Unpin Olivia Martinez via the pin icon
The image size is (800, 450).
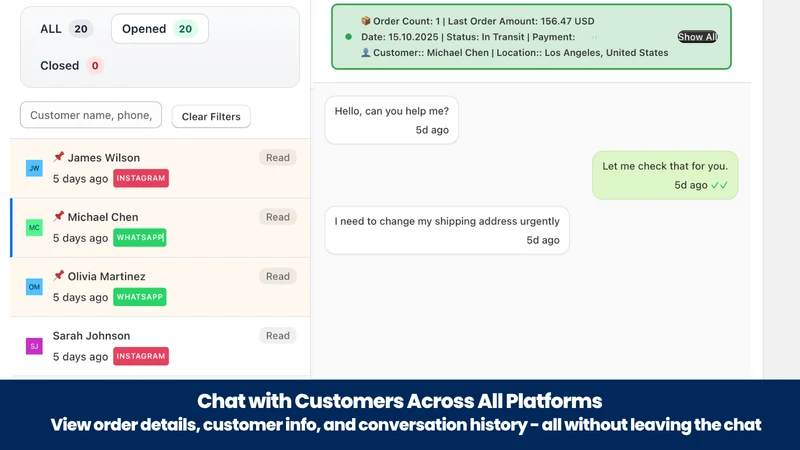pyautogui.click(x=59, y=275)
